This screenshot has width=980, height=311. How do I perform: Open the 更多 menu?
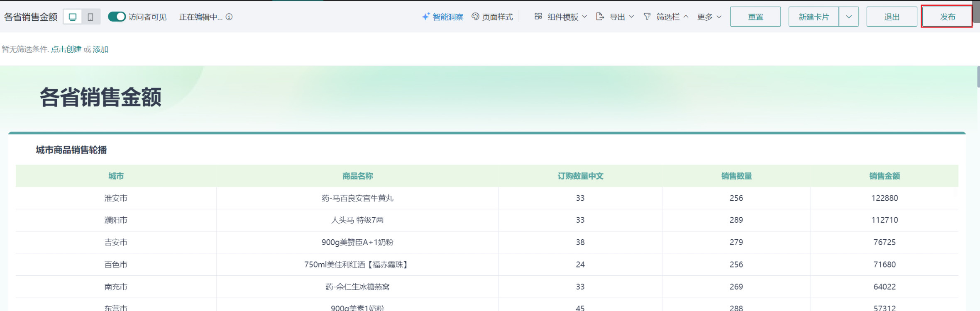pos(709,17)
